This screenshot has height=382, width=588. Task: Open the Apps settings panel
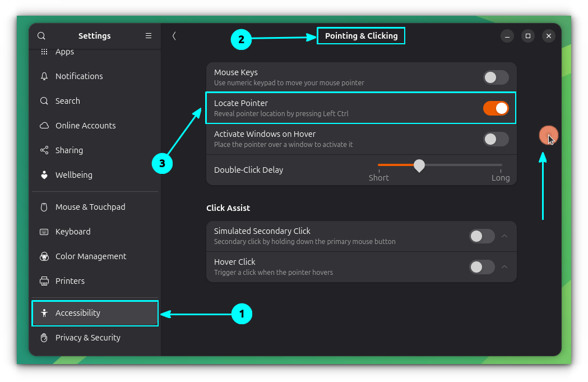point(64,52)
